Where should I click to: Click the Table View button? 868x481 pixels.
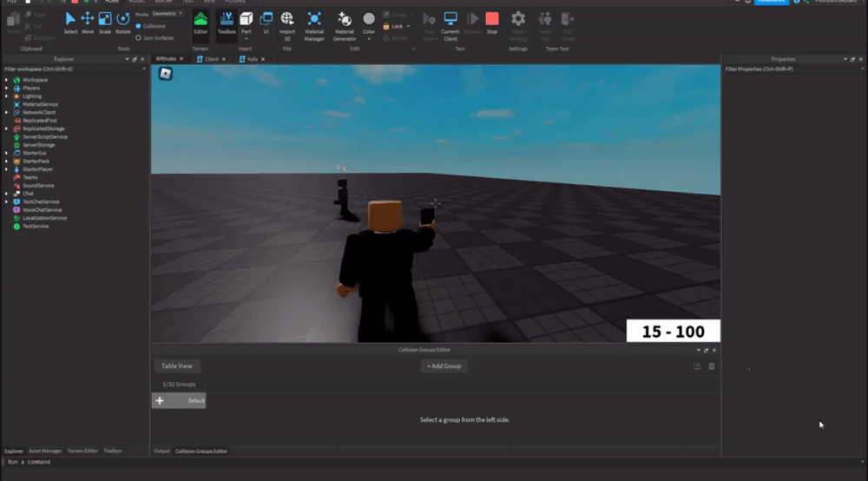click(176, 366)
